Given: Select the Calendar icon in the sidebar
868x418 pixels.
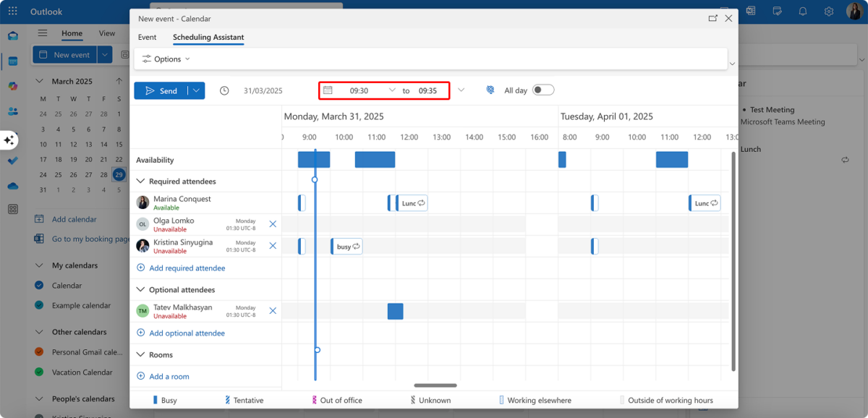Looking at the screenshot, I should (x=12, y=61).
